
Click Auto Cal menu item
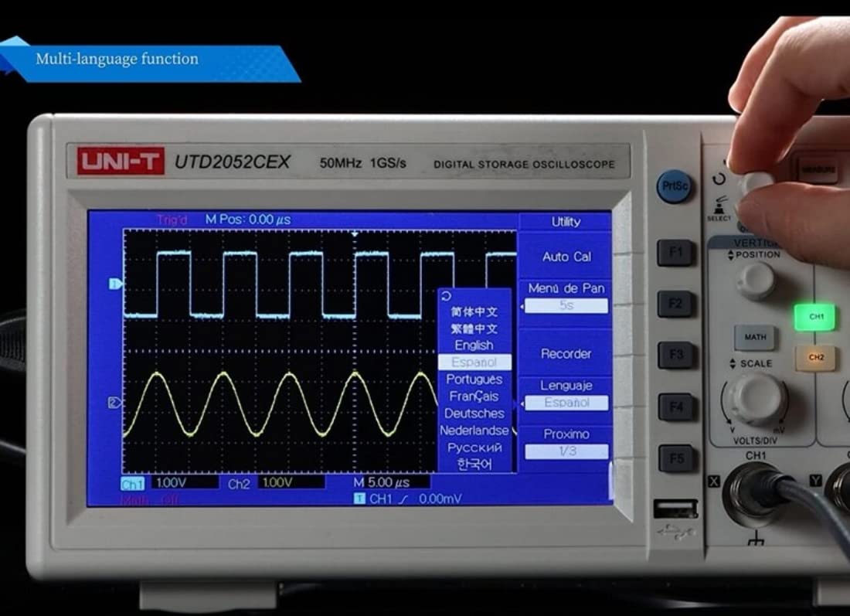(x=566, y=257)
